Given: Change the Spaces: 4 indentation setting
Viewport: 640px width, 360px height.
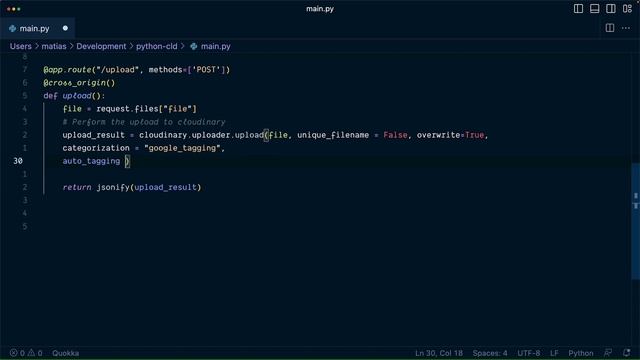Looking at the screenshot, I should pyautogui.click(x=490, y=353).
